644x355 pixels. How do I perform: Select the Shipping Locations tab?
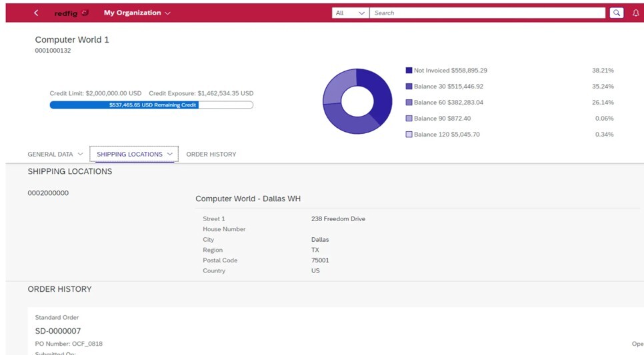(129, 154)
